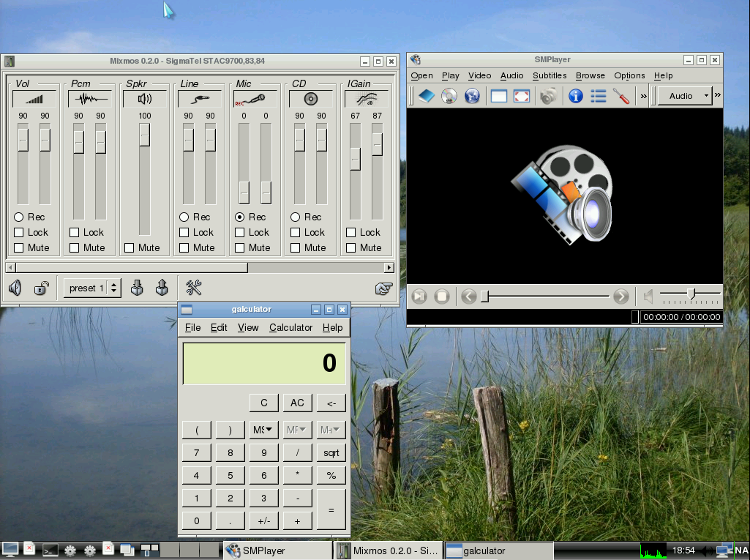Open the Audio dropdown in SMPlayer toolbar
The width and height of the screenshot is (750, 560).
(684, 96)
